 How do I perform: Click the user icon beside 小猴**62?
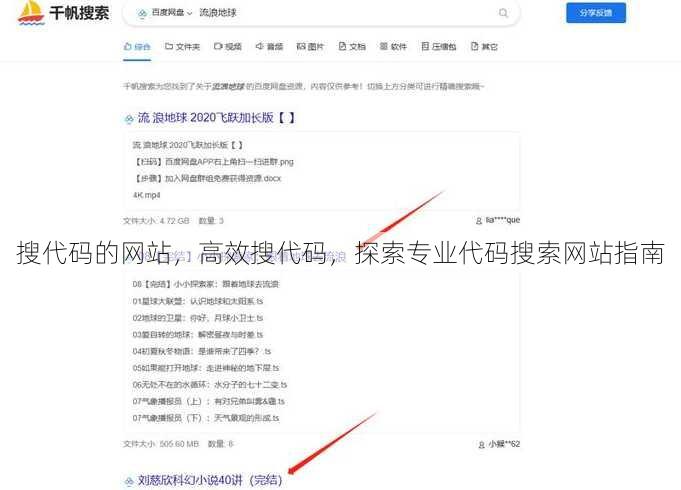[482, 444]
